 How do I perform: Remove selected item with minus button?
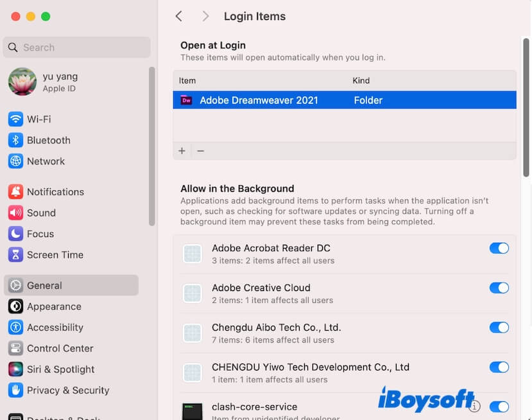click(200, 151)
